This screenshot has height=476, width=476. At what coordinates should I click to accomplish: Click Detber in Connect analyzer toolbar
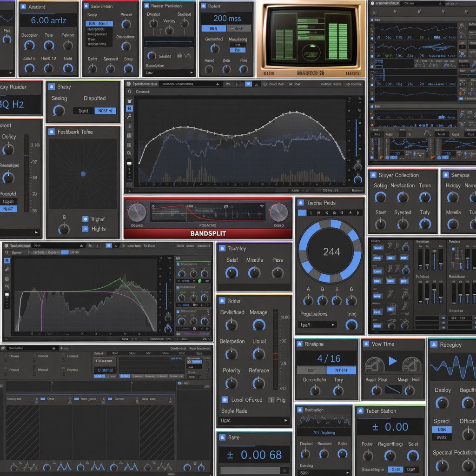coord(326,84)
